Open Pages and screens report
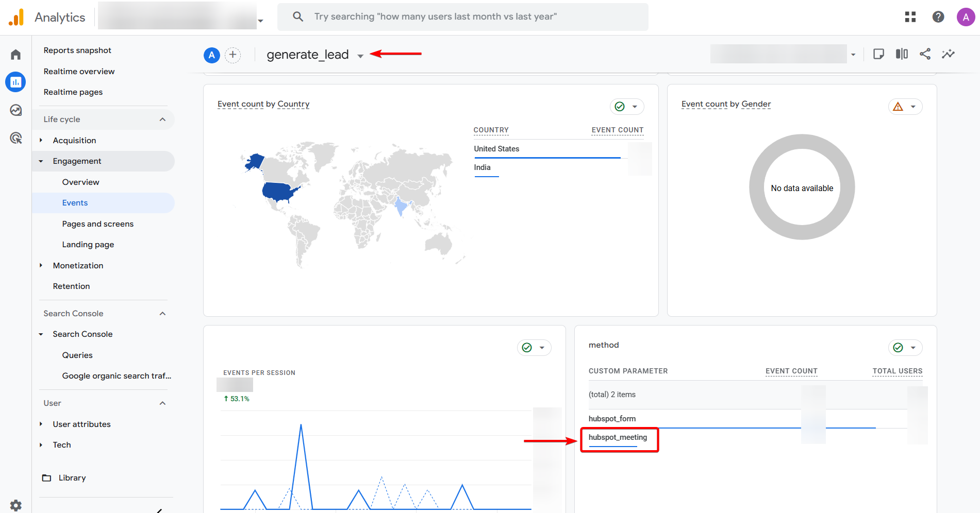The width and height of the screenshot is (980, 513). tap(98, 224)
